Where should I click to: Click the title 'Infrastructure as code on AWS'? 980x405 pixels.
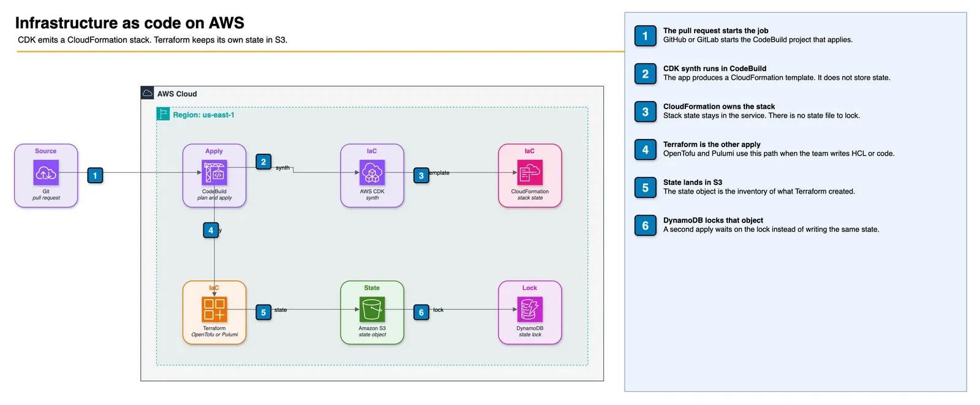(x=130, y=23)
